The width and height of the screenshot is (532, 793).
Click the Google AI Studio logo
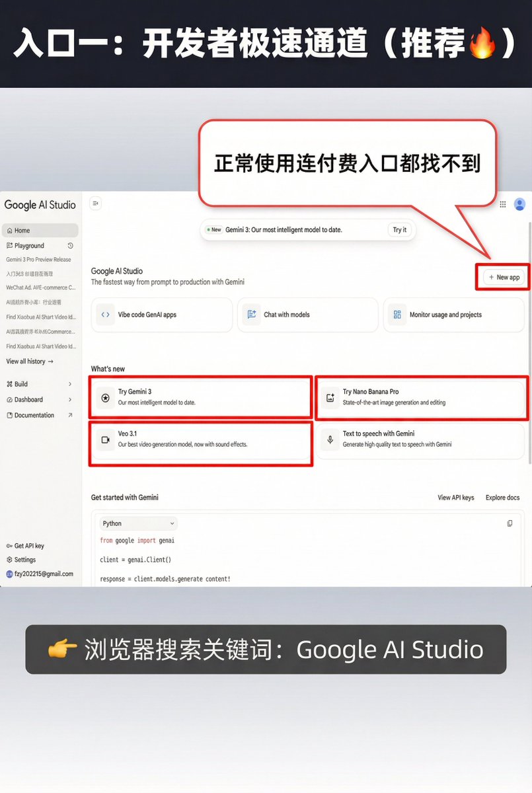click(x=40, y=205)
